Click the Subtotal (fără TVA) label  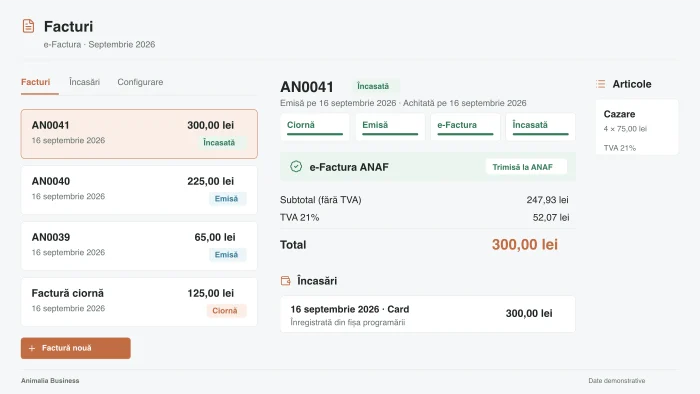click(x=321, y=200)
